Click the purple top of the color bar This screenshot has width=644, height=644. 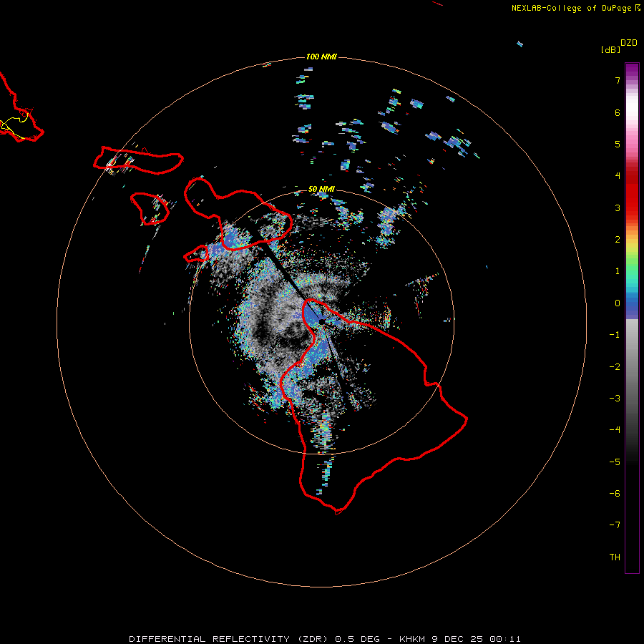pos(632,70)
